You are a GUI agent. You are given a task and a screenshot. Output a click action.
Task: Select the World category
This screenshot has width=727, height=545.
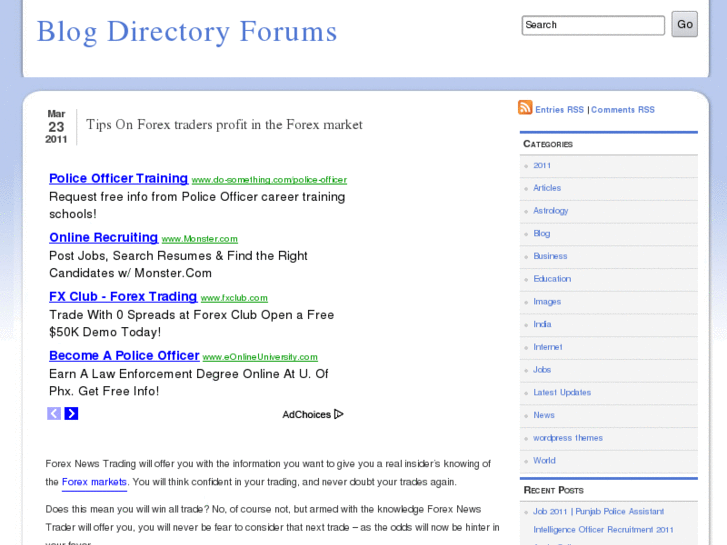(x=544, y=461)
